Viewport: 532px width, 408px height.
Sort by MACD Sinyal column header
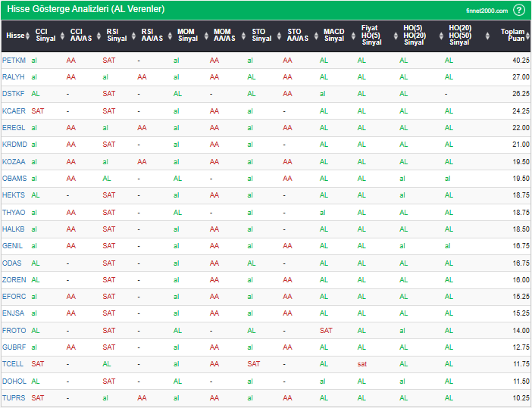[x=333, y=36]
